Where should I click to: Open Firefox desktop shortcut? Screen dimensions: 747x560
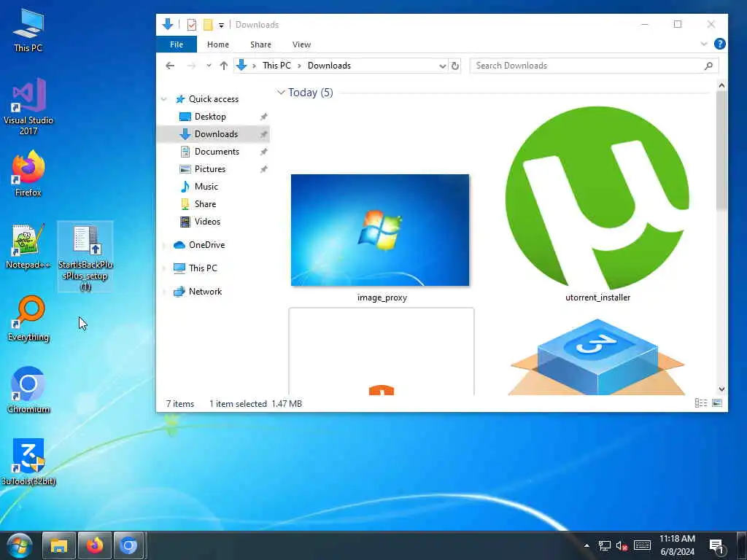pos(28,174)
